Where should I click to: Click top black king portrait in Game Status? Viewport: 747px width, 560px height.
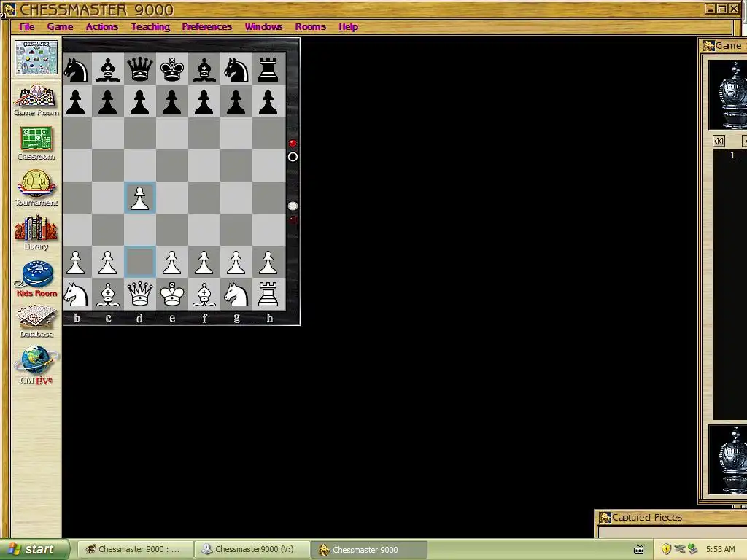coord(727,95)
